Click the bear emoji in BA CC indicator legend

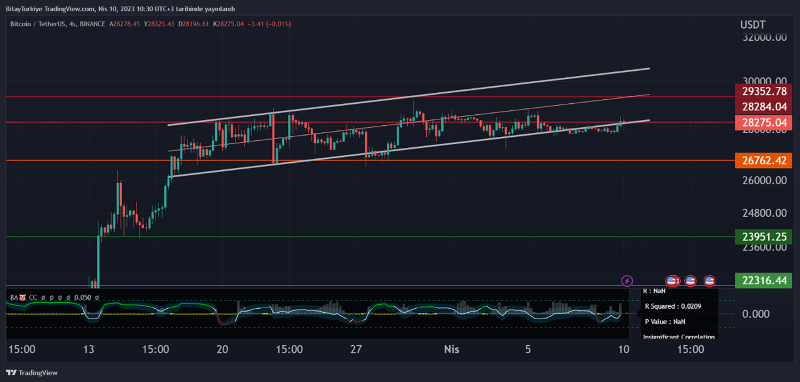click(23, 297)
